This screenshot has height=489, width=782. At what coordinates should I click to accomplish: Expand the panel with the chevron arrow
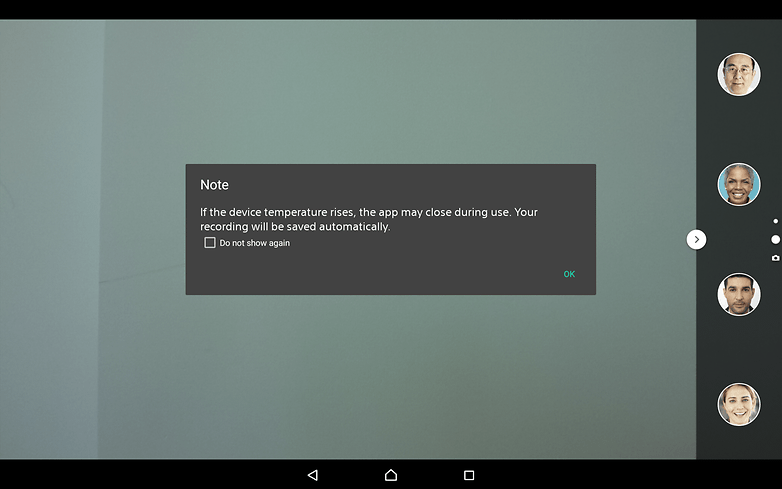[696, 240]
